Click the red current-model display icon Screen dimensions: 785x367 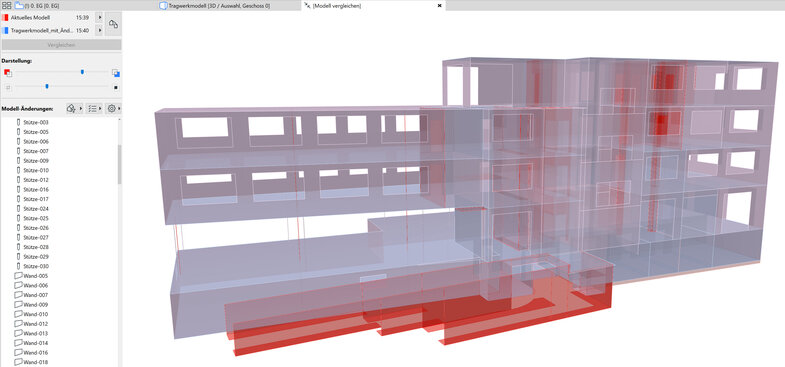pos(8,73)
